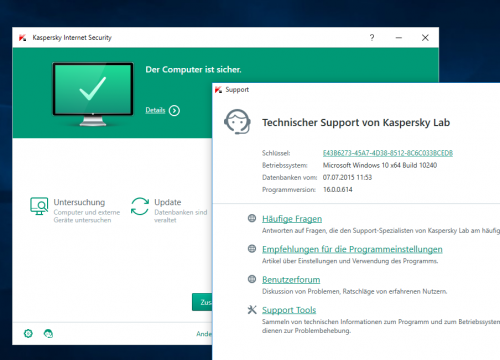
Task: Click the tools icon beside Support Tools
Action: click(252, 310)
